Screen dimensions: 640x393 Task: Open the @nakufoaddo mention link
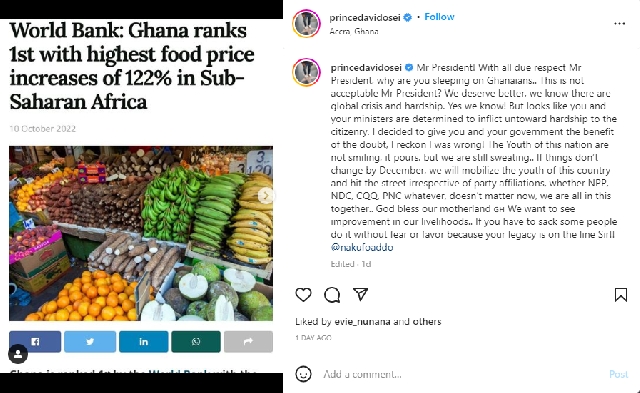[362, 247]
